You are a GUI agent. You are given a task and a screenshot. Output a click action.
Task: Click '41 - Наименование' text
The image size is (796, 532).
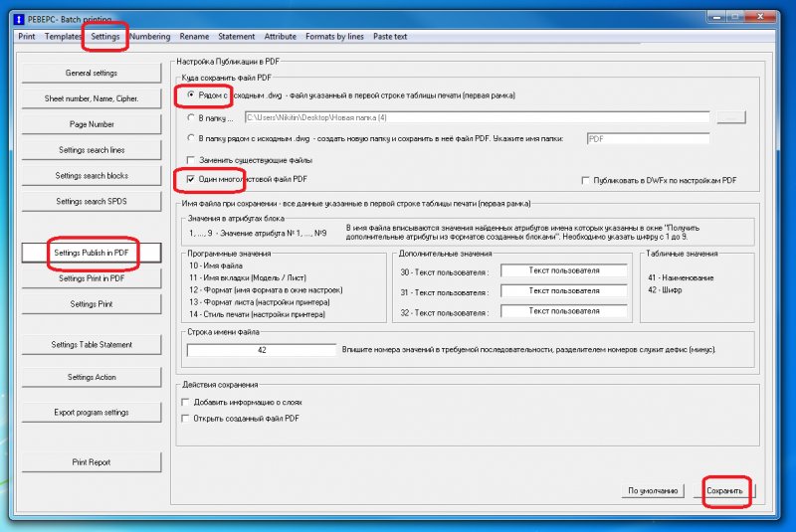click(681, 277)
